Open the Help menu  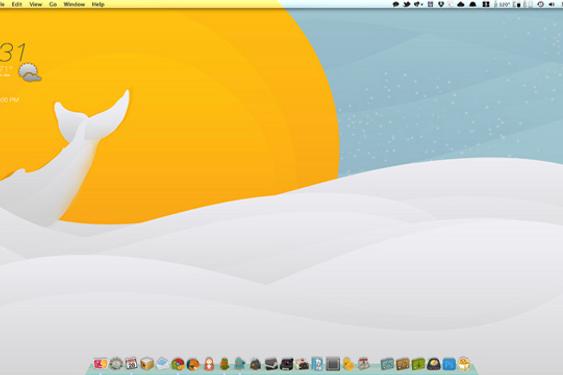[x=98, y=4]
